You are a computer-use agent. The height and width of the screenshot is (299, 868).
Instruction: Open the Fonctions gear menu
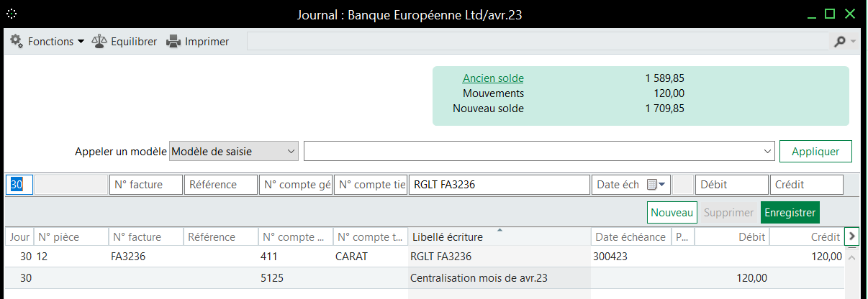pyautogui.click(x=17, y=42)
